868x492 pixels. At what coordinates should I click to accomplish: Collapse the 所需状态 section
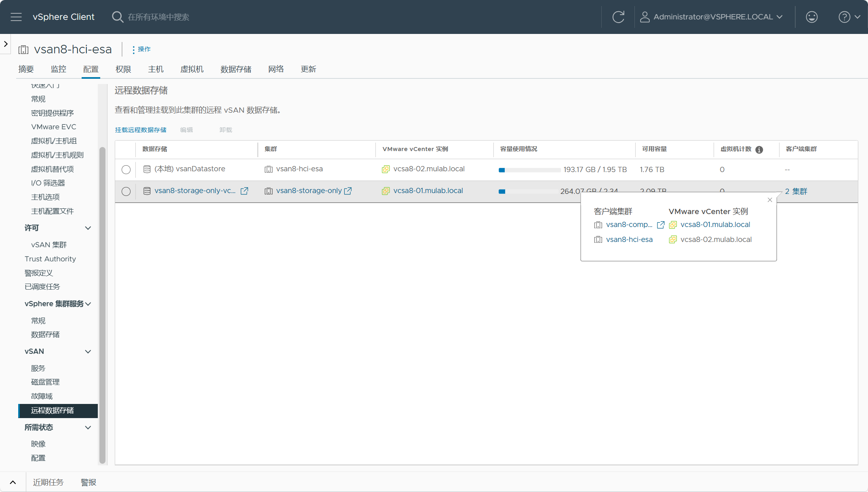click(x=88, y=427)
